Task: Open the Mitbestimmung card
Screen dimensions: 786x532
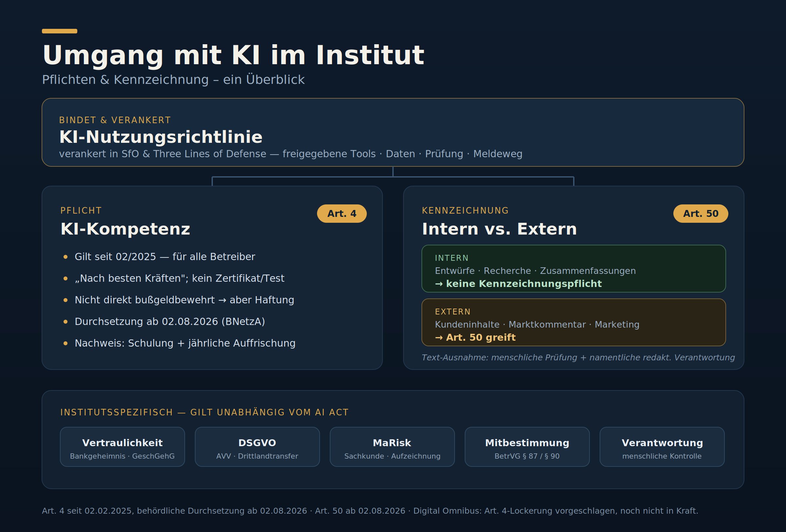Action: [527, 447]
